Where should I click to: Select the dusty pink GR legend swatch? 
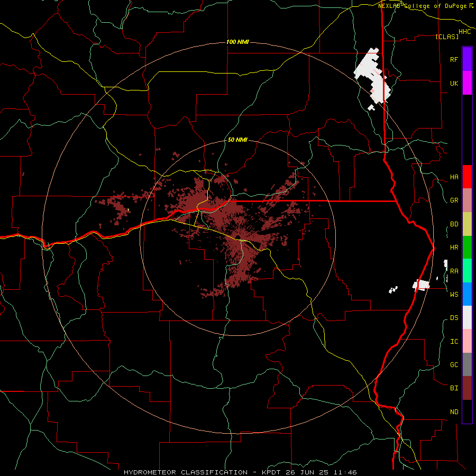pos(467,200)
